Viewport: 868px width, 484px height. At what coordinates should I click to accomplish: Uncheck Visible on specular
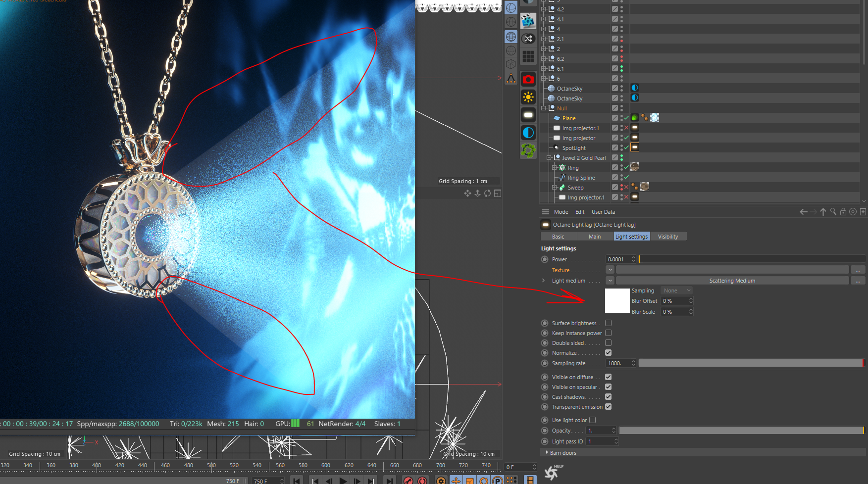click(609, 387)
